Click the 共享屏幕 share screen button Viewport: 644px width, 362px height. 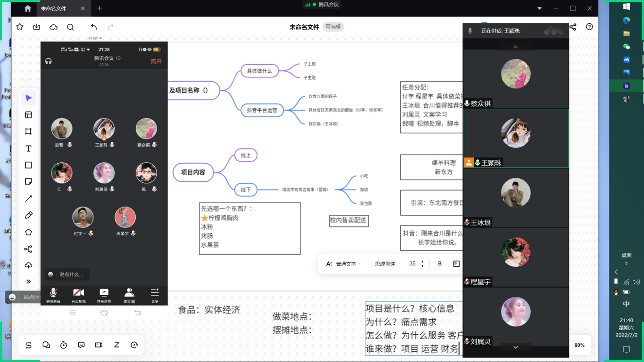click(104, 295)
